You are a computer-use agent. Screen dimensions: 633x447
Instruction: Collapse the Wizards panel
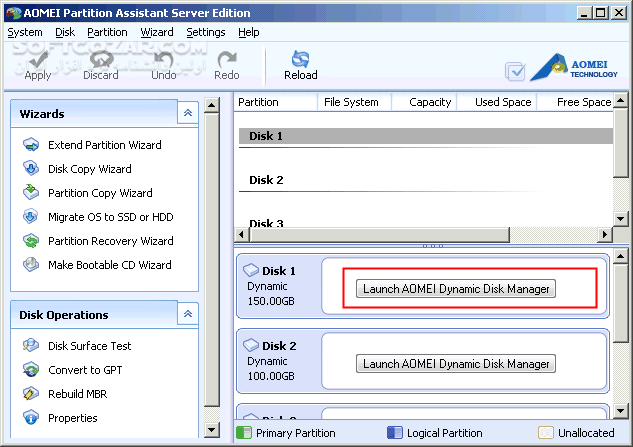pos(186,114)
